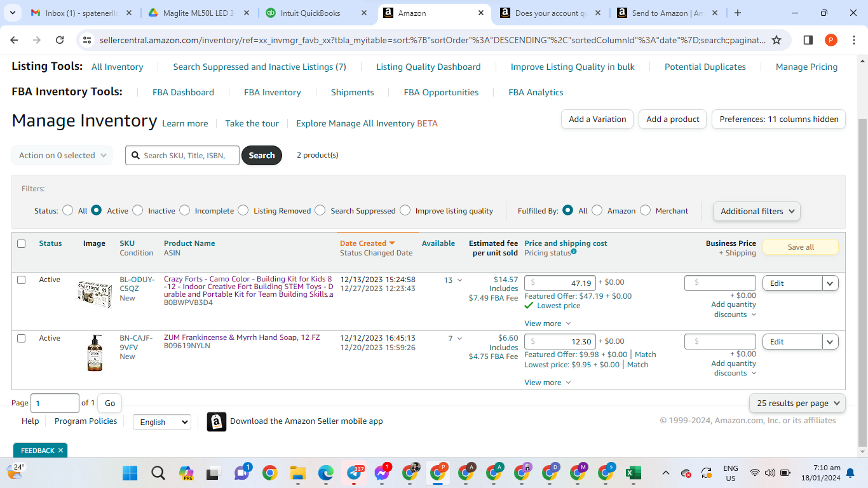The width and height of the screenshot is (868, 488).
Task: Check the select-all checkbox in table header
Action: 22,243
